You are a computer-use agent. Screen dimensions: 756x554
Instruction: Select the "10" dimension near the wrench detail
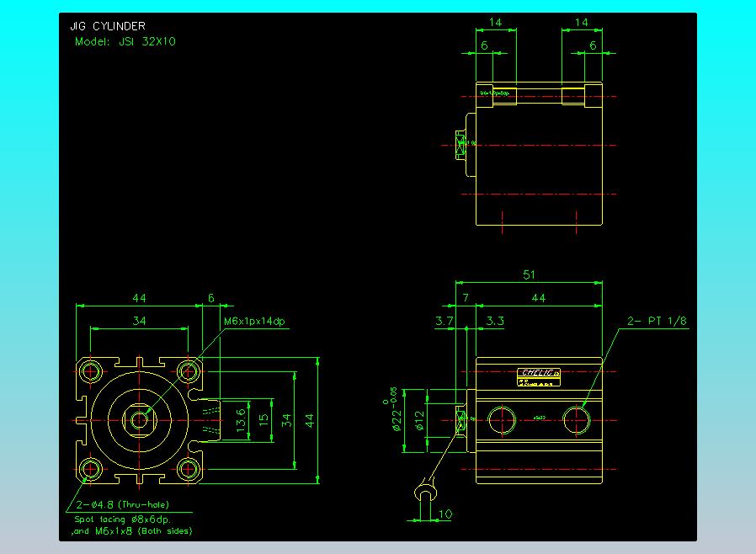[x=445, y=514]
